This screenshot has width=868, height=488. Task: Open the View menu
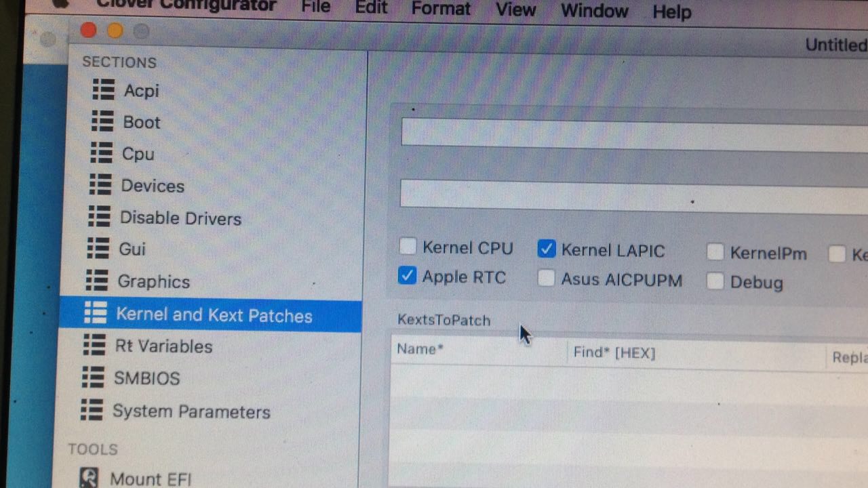(517, 9)
